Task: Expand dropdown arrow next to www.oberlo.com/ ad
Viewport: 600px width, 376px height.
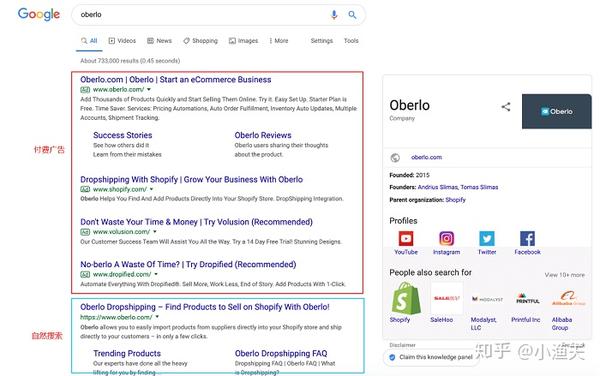Action: click(x=149, y=90)
